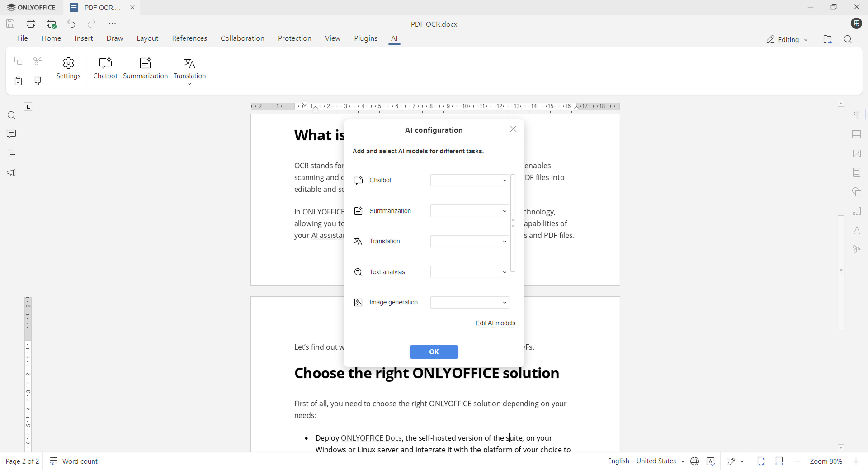Run Summarization from the ribbon
Viewport: 868px width, 470px height.
[x=146, y=69]
